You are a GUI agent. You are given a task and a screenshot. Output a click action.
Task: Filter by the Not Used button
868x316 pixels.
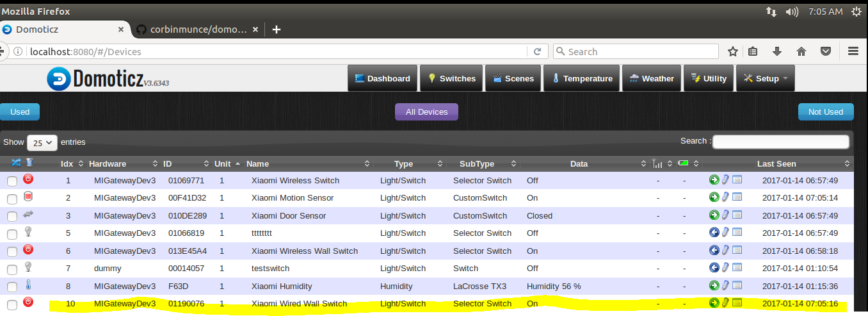coord(826,112)
